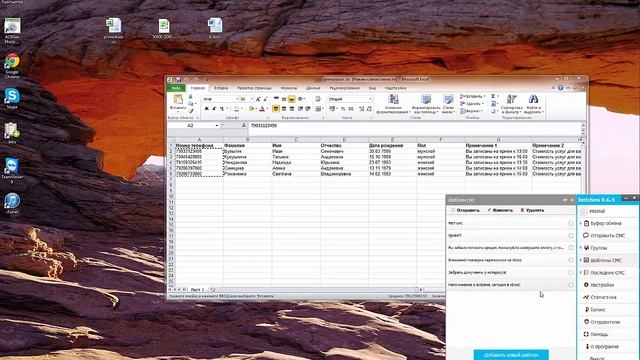This screenshot has width=640, height=360.
Task: Open Send SMS in the sidebar
Action: click(607, 236)
